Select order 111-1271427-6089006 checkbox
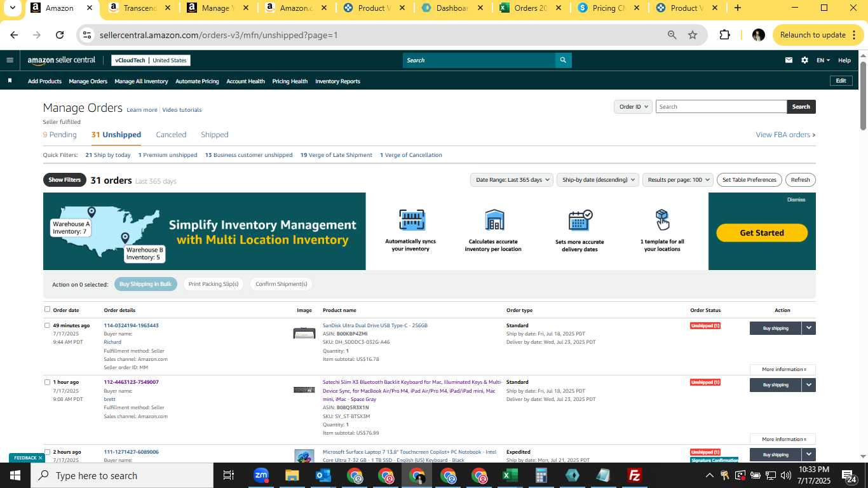Screen dimensions: 868x488 click(47, 452)
